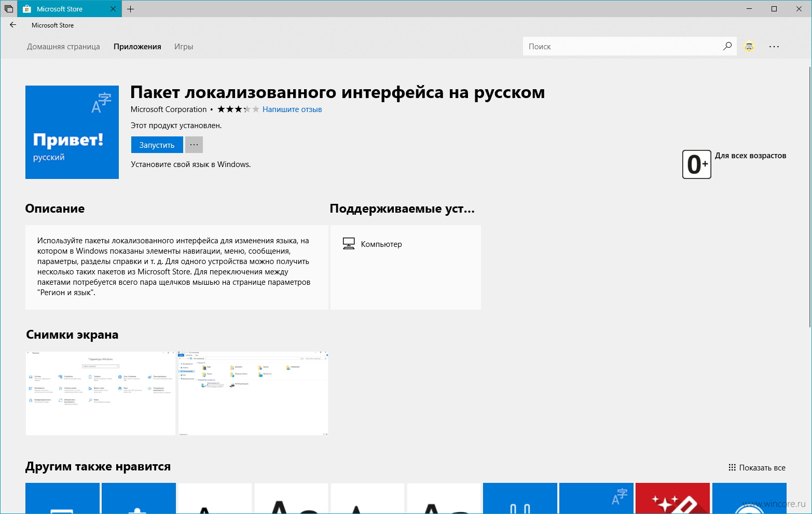
Task: Open the File Explorer screenshot thumbnail
Action: coord(253,393)
